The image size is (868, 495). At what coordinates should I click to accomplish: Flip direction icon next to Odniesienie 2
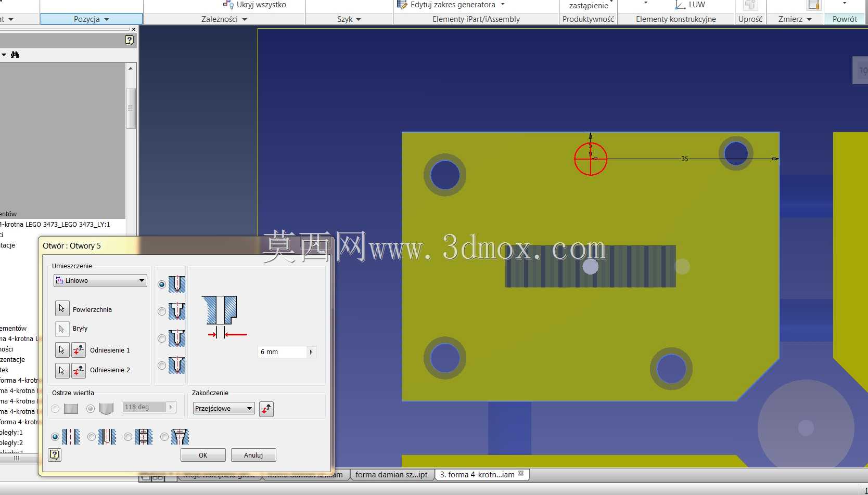(79, 370)
